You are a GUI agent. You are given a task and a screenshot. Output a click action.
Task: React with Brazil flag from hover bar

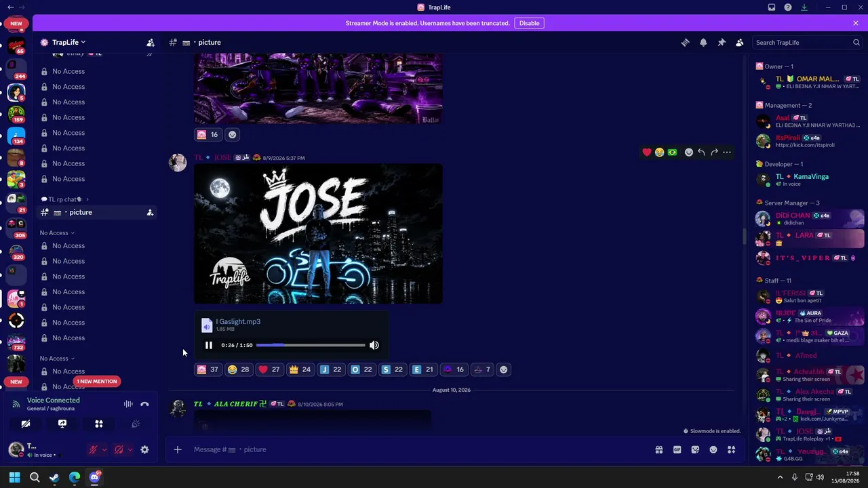pos(672,152)
